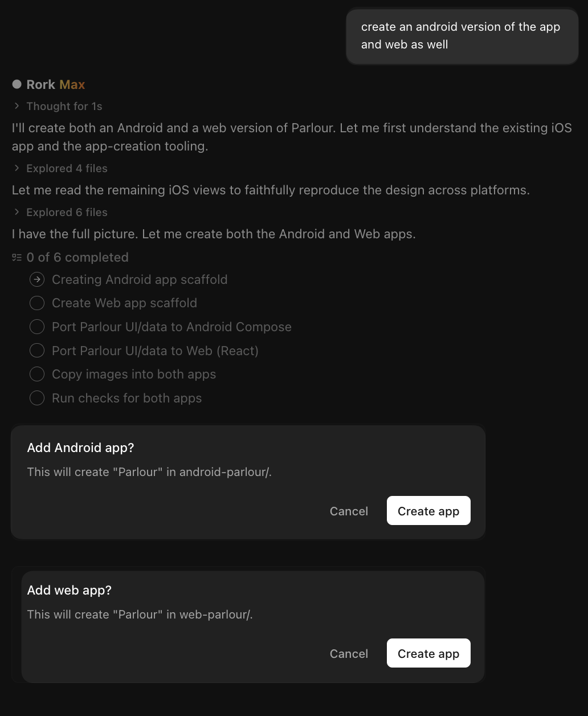The height and width of the screenshot is (716, 588).
Task: Click the '0 of 6 completed' progress text
Action: [x=77, y=258]
